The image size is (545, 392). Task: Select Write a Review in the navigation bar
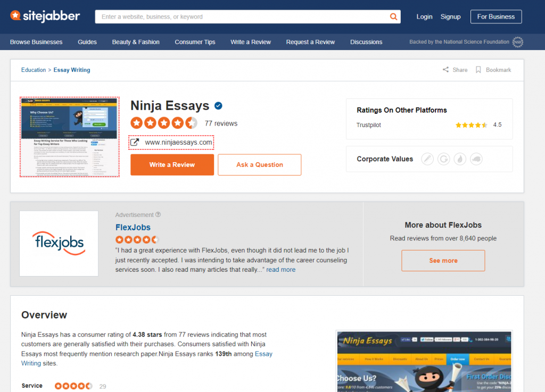pyautogui.click(x=251, y=42)
